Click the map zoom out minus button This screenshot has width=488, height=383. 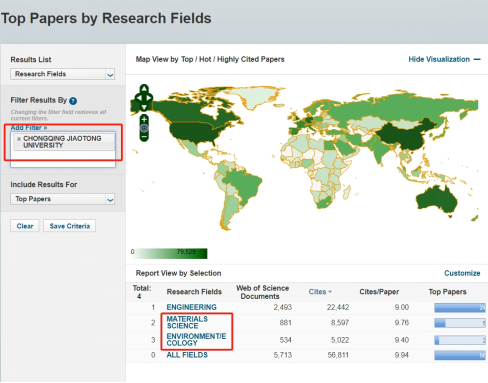[x=144, y=137]
